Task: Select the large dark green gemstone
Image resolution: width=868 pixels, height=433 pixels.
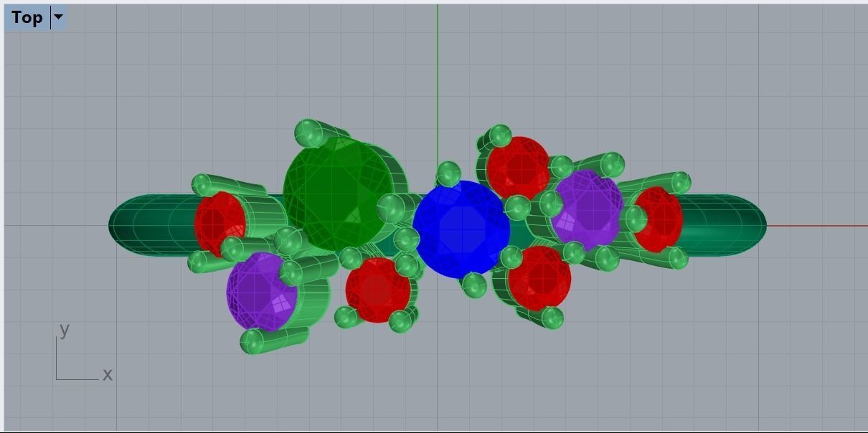Action: (x=337, y=194)
